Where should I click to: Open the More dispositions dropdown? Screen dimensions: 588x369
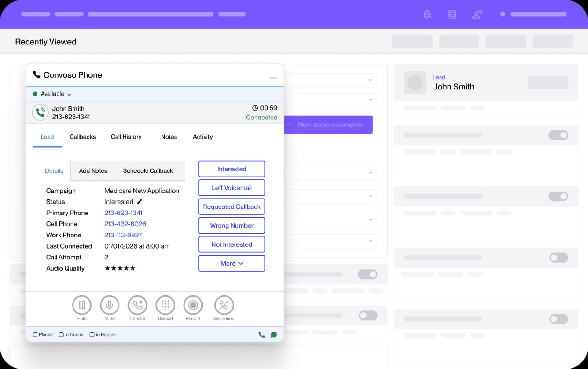pyautogui.click(x=232, y=263)
